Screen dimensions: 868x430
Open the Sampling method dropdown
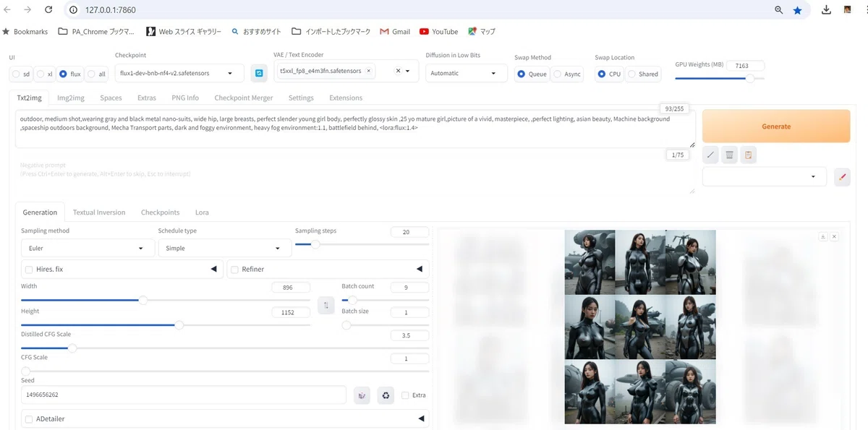click(87, 248)
